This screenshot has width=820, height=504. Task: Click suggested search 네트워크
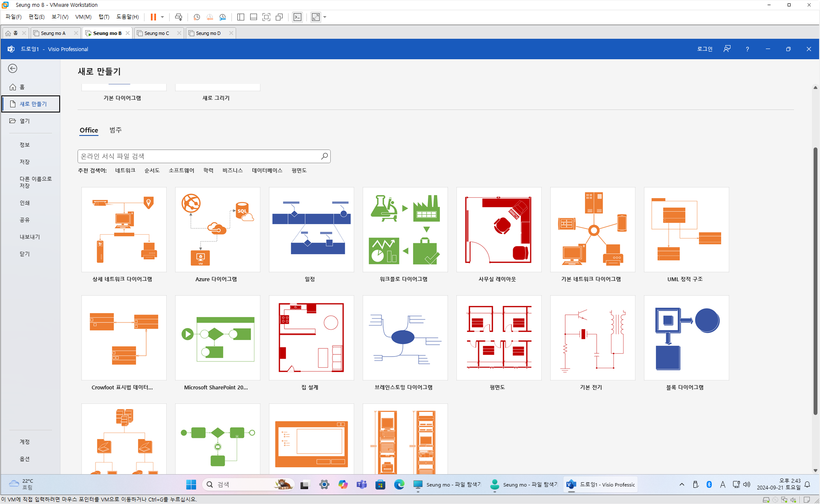pos(125,170)
